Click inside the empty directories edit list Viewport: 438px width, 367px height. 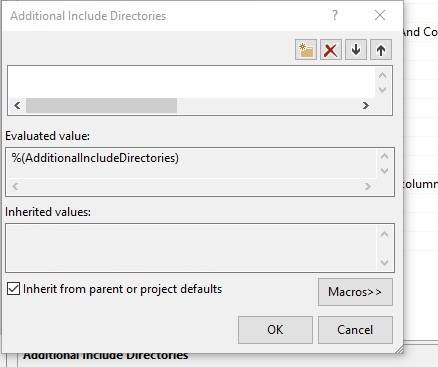point(192,82)
